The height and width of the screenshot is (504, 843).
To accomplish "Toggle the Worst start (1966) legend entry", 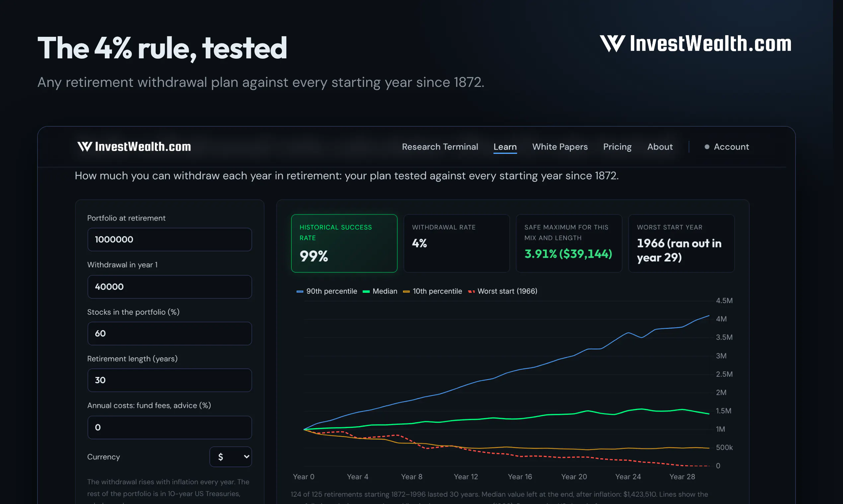I will [x=503, y=291].
